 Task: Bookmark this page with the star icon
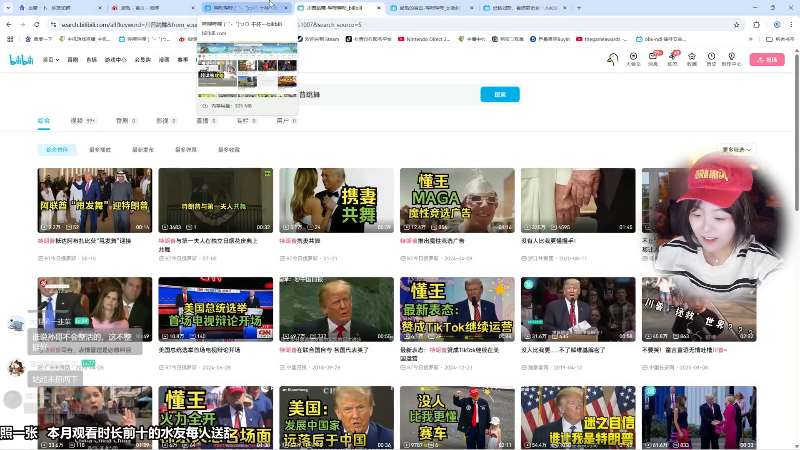pyautogui.click(x=736, y=24)
